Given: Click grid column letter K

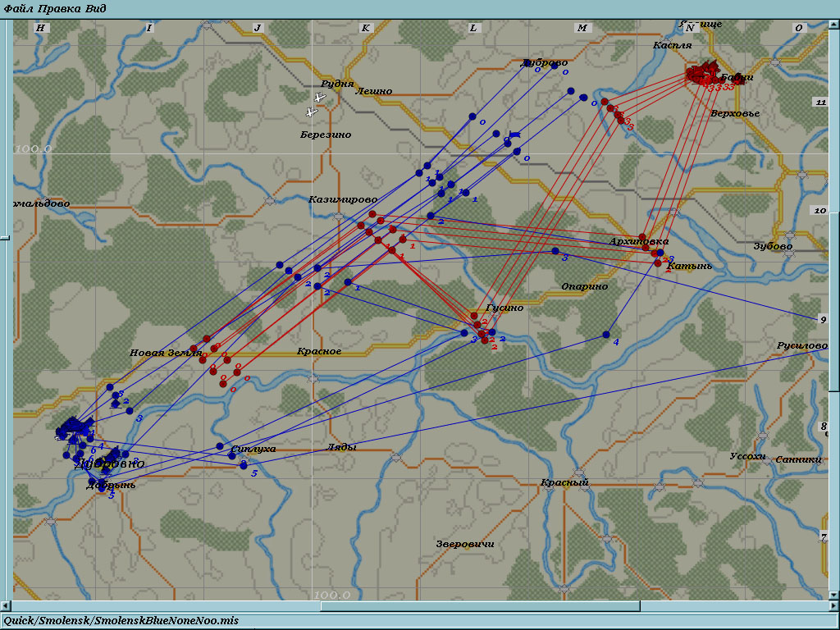Looking at the screenshot, I should [365, 28].
